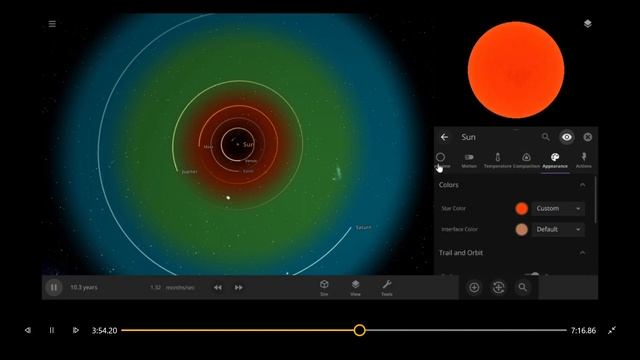Open the hamburger main menu

coord(52,24)
